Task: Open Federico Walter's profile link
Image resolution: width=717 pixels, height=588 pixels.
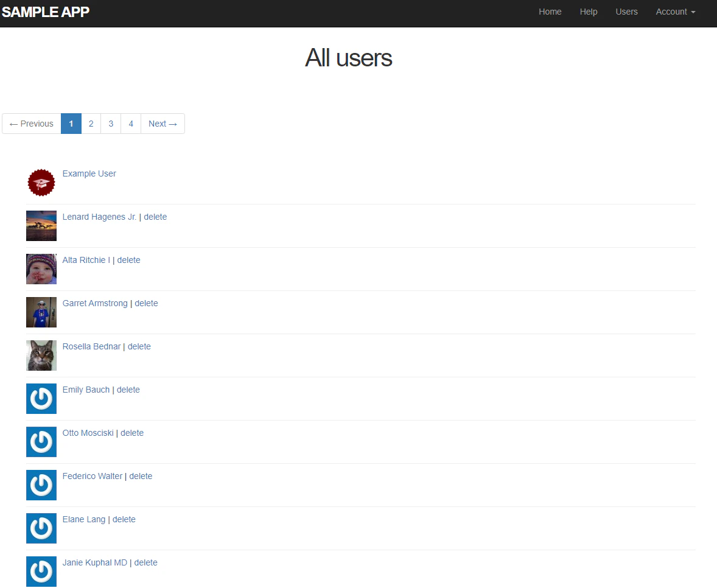Action: (93, 477)
